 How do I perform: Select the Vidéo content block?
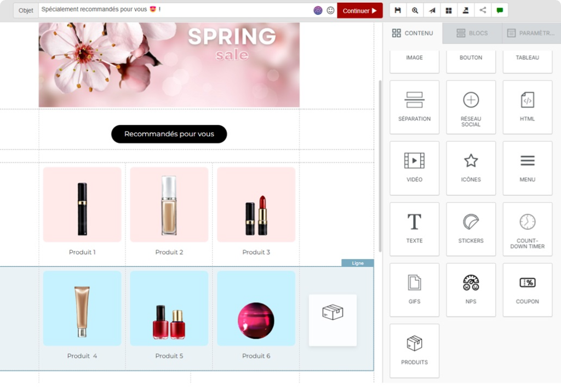(x=414, y=168)
